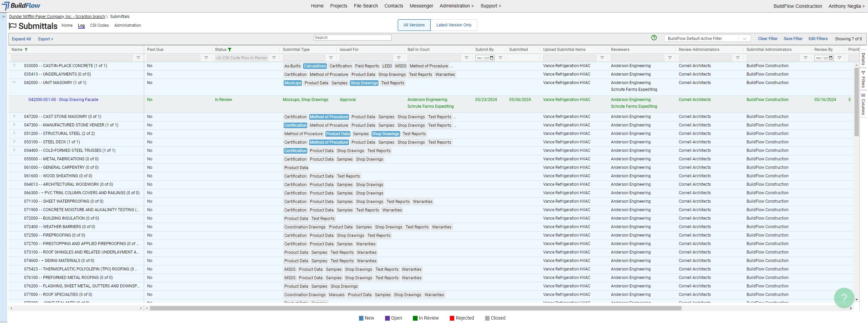Viewport: 868px width, 323px height.
Task: Select the All Versions toggle
Action: pos(414,25)
